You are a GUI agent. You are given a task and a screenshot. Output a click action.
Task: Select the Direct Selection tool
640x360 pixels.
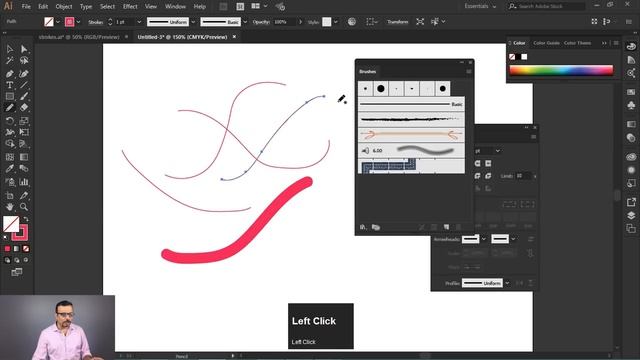coord(24,49)
